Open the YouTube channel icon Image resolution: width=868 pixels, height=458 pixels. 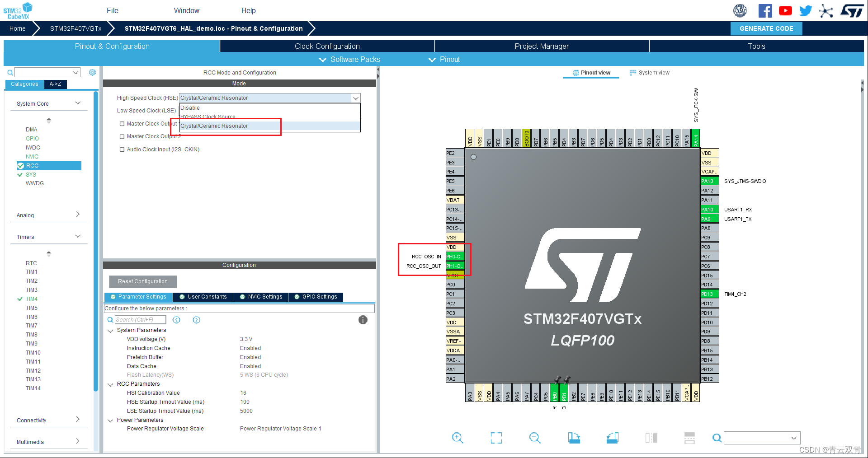pyautogui.click(x=785, y=10)
